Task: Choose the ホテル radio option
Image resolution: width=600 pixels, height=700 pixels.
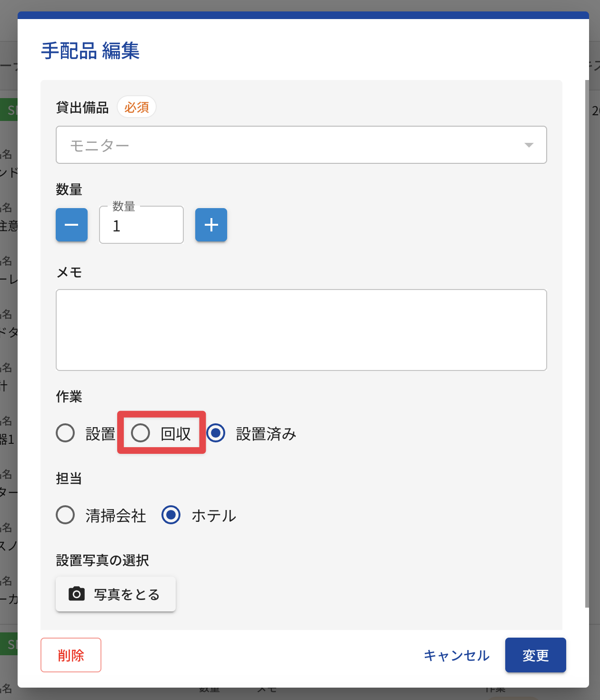Action: [171, 515]
